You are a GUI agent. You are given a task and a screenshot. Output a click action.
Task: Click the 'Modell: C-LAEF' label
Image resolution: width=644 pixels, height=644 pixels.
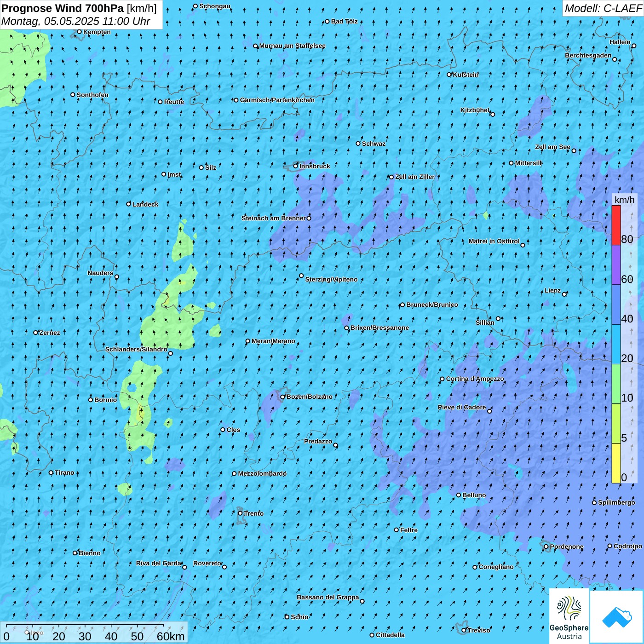coord(603,8)
